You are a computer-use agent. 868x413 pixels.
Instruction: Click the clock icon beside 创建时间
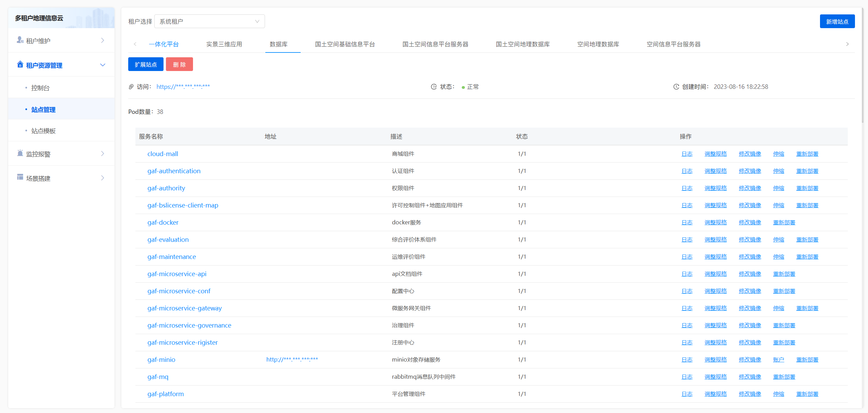[x=676, y=87]
